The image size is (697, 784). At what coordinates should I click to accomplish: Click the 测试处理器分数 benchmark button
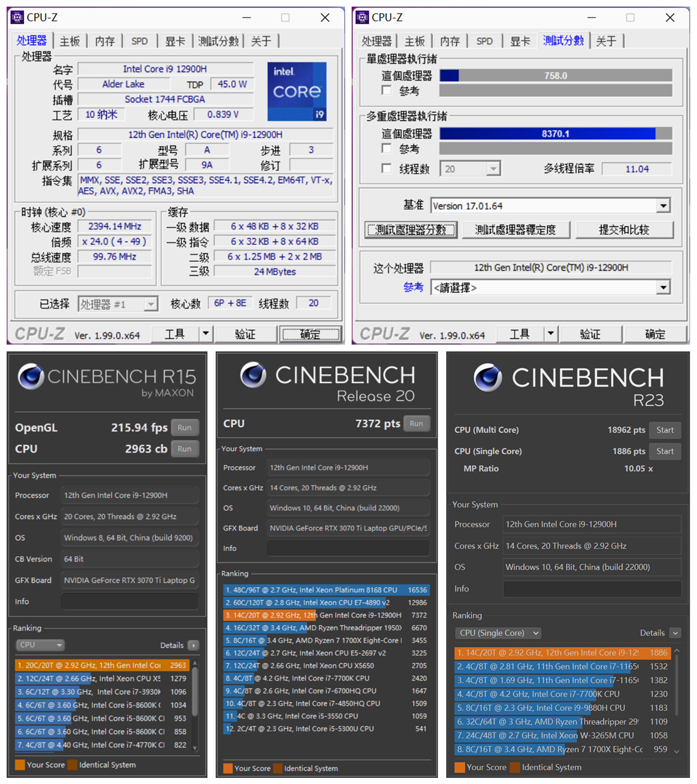pos(411,229)
